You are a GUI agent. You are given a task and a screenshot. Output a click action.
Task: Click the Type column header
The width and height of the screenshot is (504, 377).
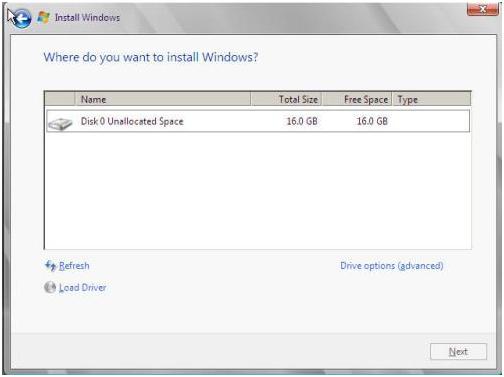click(x=432, y=99)
